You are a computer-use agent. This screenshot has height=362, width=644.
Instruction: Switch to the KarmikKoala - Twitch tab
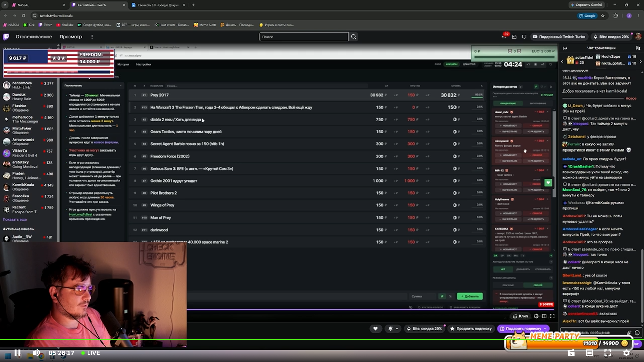(x=98, y=5)
